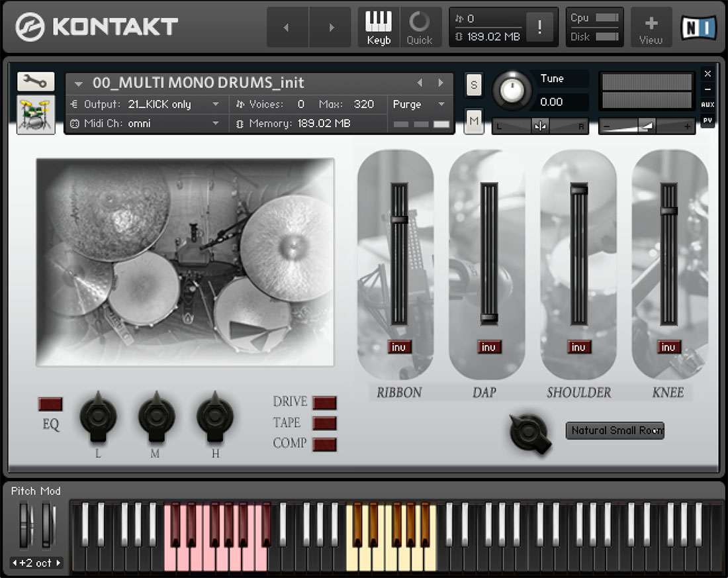
Task: Open the View options
Action: coord(651,27)
